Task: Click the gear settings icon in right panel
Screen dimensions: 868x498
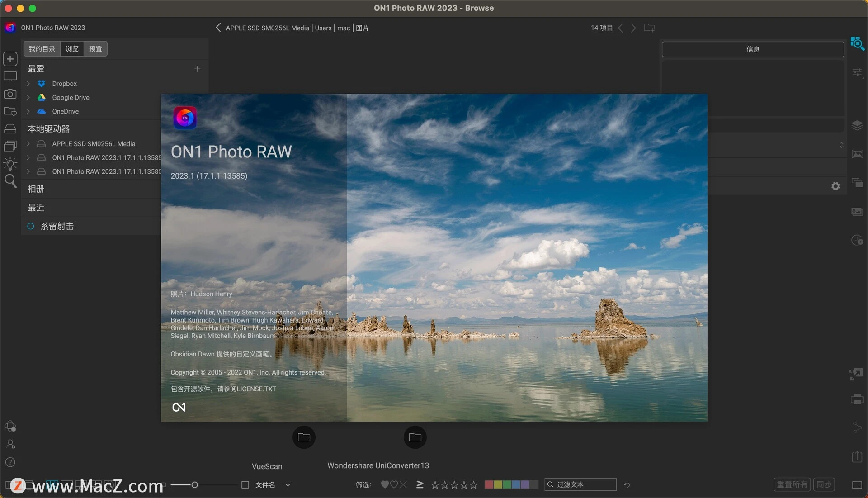Action: (x=835, y=186)
